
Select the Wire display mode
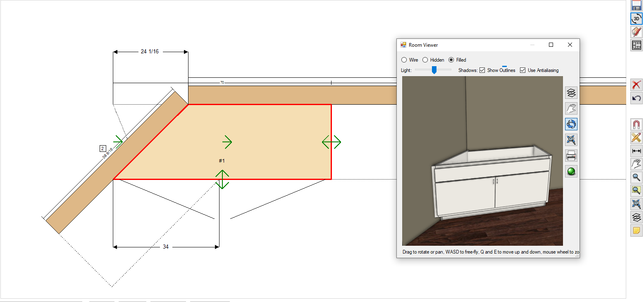pos(404,60)
